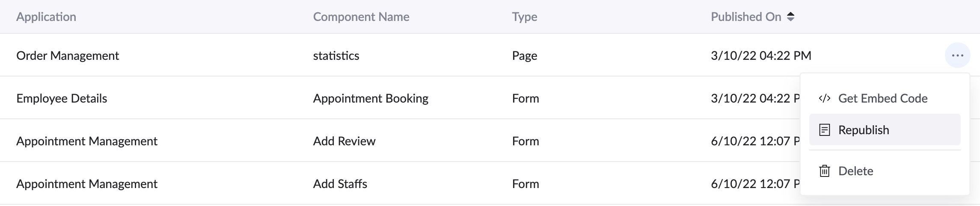Click the Republish document icon

click(824, 130)
